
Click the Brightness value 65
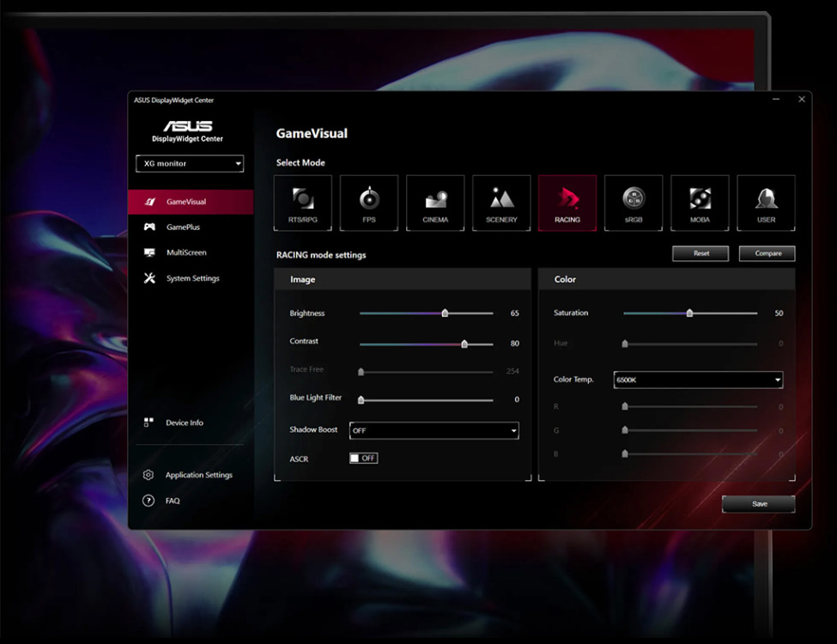point(514,313)
